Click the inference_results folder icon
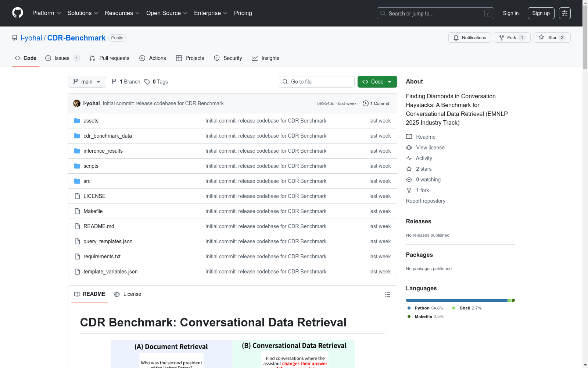Image resolution: width=588 pixels, height=368 pixels. point(77,151)
